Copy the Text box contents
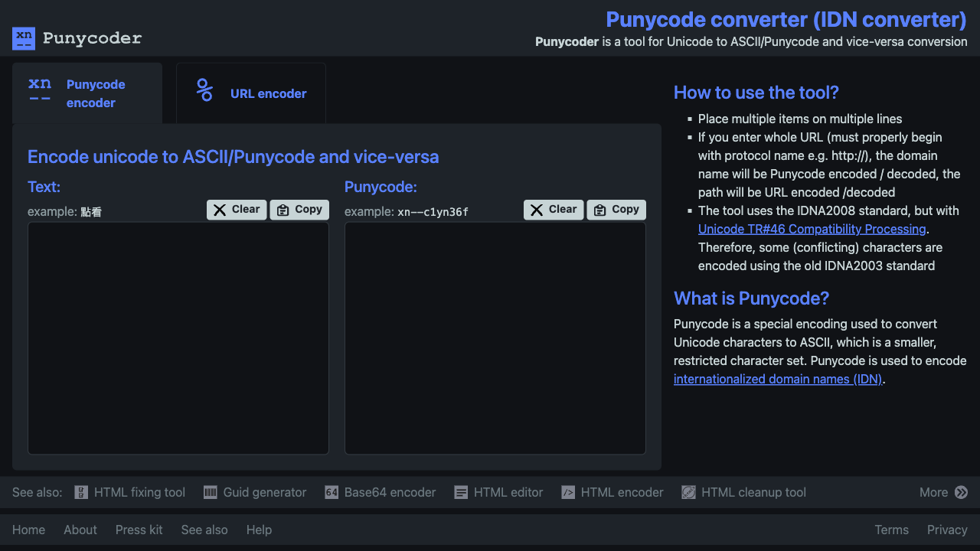Screen dimensions: 980x551 point(299,210)
